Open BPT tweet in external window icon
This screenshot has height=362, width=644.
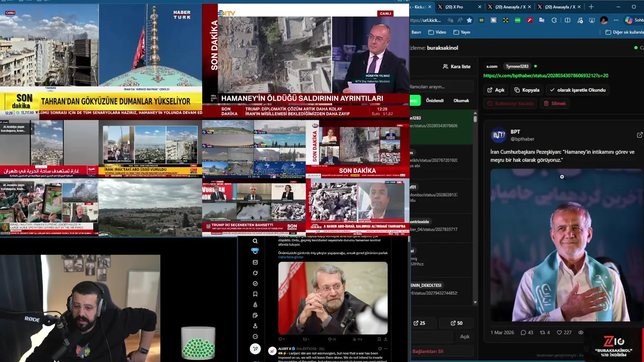639,135
